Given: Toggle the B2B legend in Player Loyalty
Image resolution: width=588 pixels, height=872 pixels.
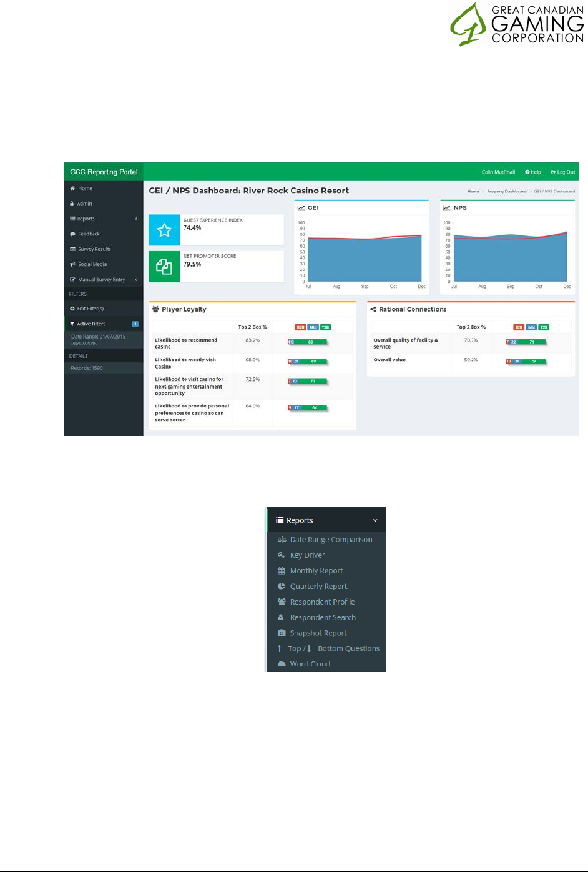Looking at the screenshot, I should [300, 327].
